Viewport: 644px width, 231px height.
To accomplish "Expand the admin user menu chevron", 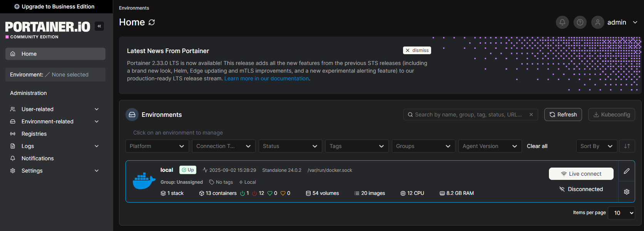I will tap(635, 22).
